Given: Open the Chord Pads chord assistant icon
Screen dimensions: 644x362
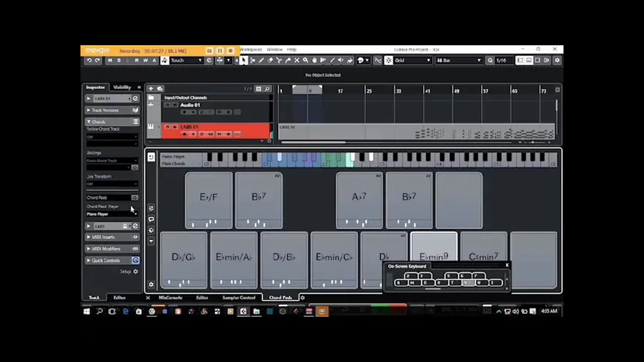Looking at the screenshot, I should tap(151, 219).
